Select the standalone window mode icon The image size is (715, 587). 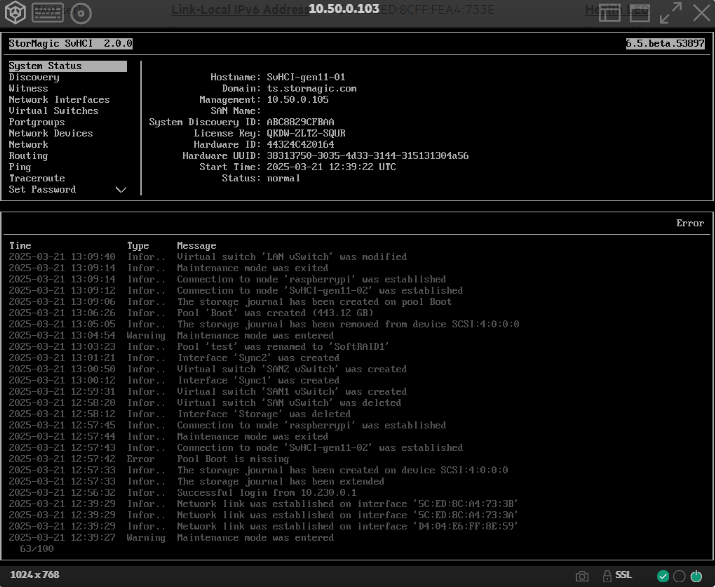pos(639,13)
